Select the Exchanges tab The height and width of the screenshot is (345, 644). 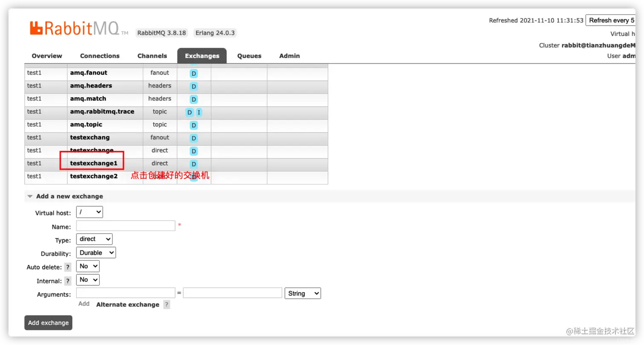point(202,56)
